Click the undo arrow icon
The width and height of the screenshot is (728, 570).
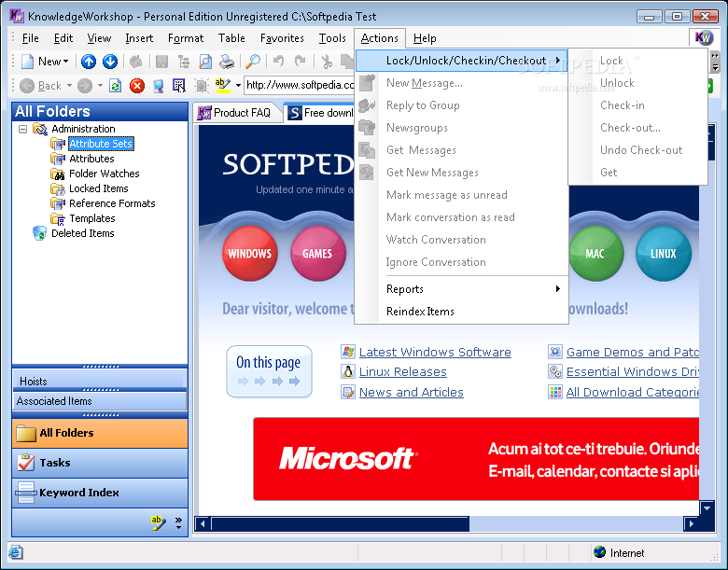point(278,61)
